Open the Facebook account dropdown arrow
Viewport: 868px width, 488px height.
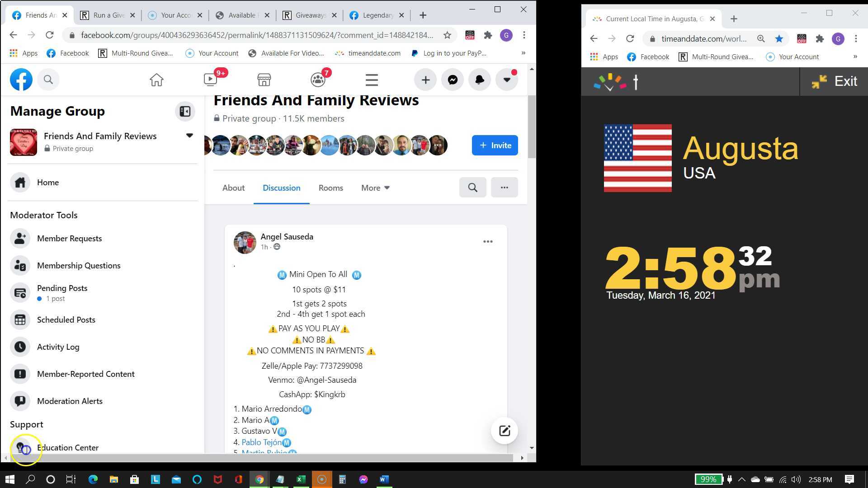pos(507,80)
